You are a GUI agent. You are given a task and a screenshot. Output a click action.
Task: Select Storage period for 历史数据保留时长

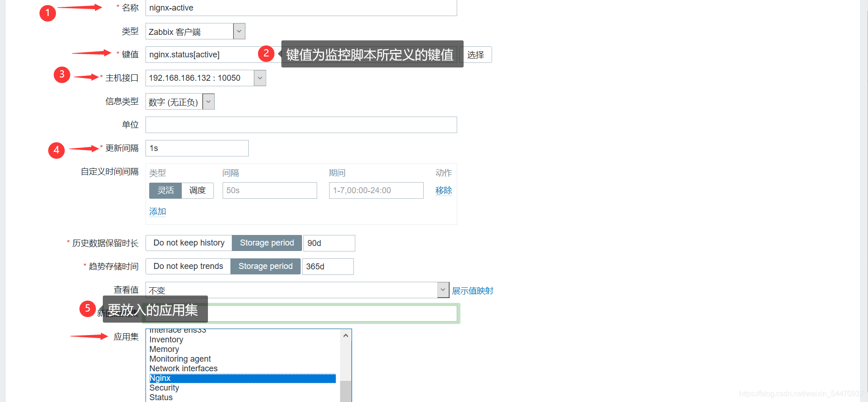point(267,243)
